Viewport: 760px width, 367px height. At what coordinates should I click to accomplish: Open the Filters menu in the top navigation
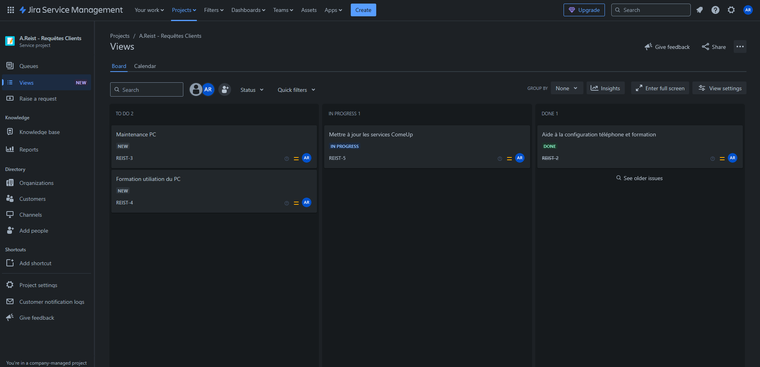point(214,10)
